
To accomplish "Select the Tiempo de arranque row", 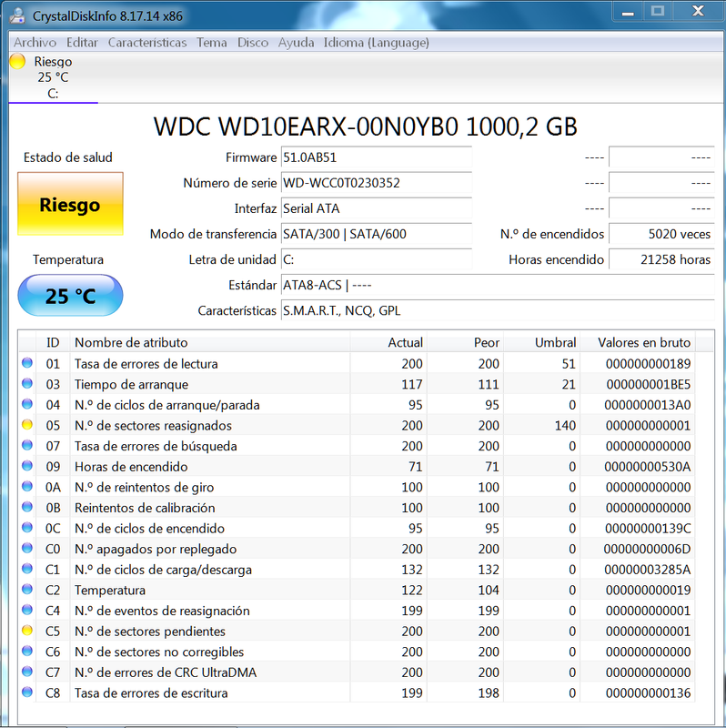I will pos(357,384).
